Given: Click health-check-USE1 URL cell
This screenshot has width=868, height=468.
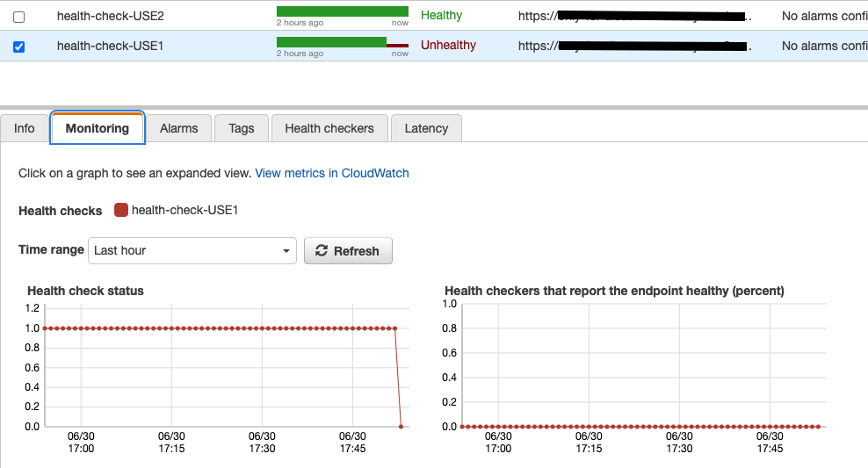Looking at the screenshot, I should click(635, 46).
